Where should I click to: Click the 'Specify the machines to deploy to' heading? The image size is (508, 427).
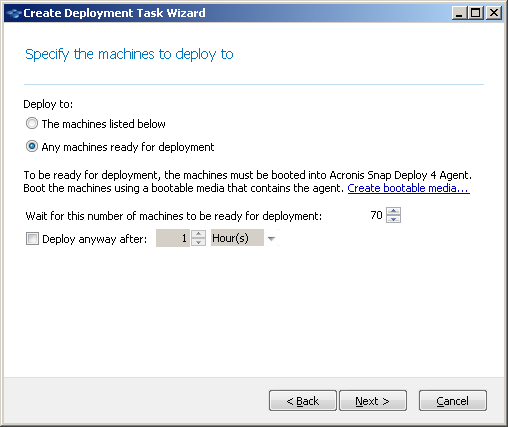pos(129,54)
